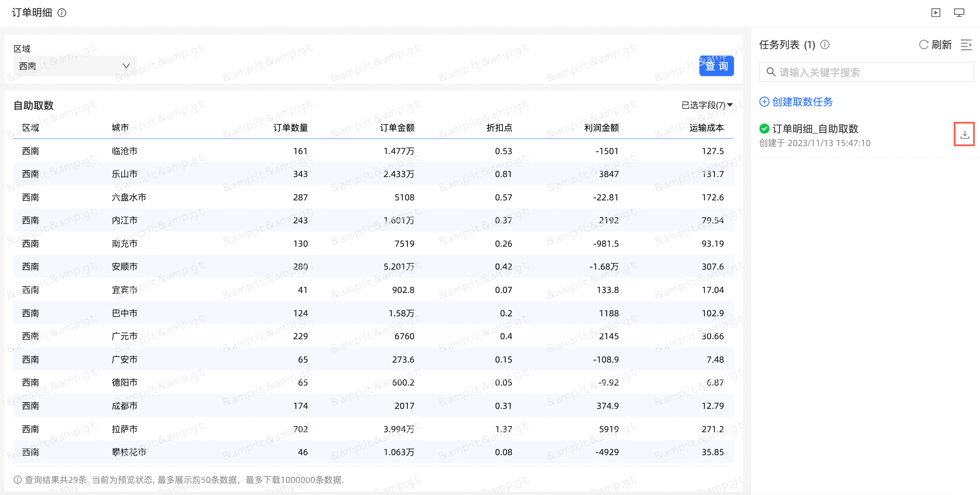Click transport cost 79.54 for 内江市
The image size is (980, 495).
(713, 221)
